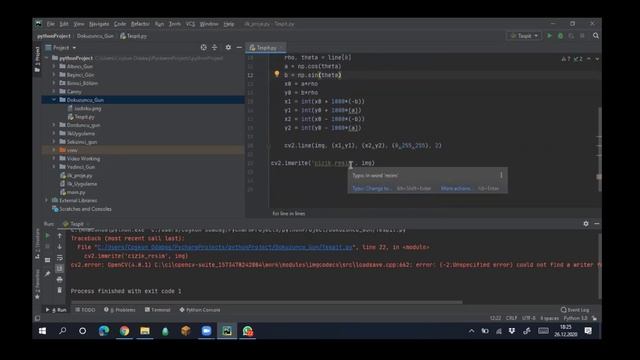Screen dimensions: 640x360
Task: Open Run panel settings gear
Action: coord(586,224)
